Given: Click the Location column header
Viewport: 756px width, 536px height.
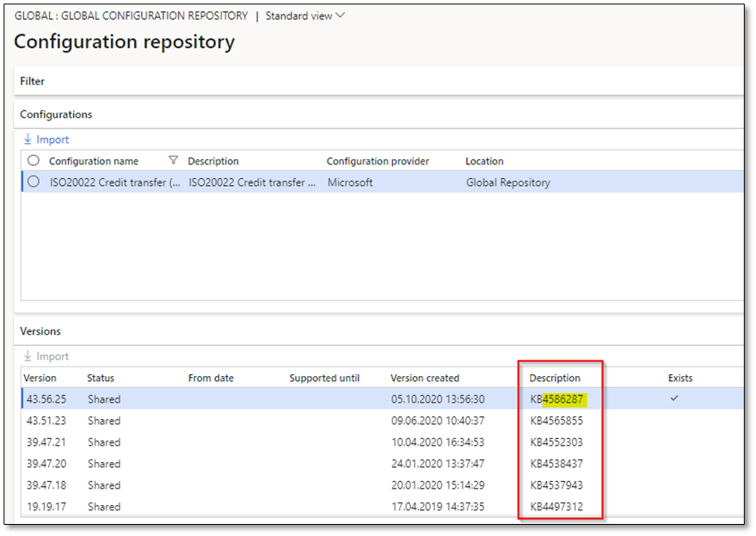Looking at the screenshot, I should 484,161.
